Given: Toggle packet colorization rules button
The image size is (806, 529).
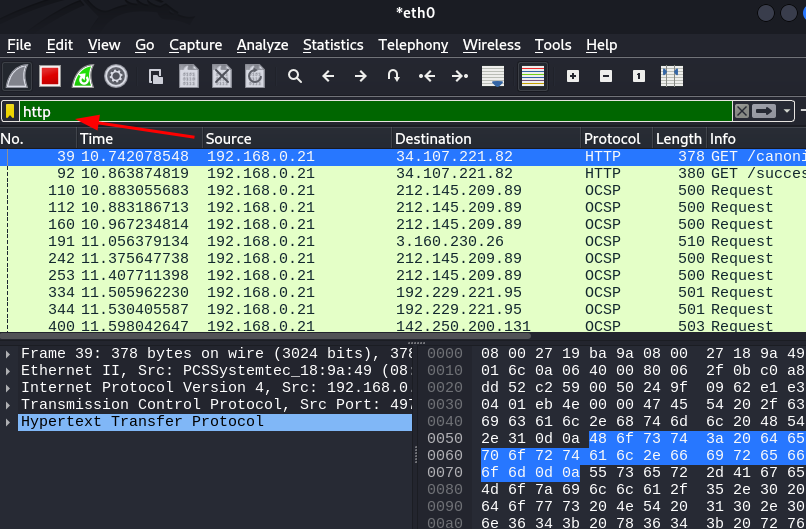Looking at the screenshot, I should (533, 77).
